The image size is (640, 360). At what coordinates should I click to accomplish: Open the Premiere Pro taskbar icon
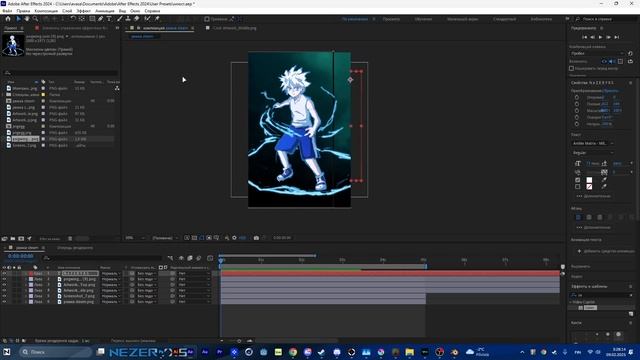220,352
